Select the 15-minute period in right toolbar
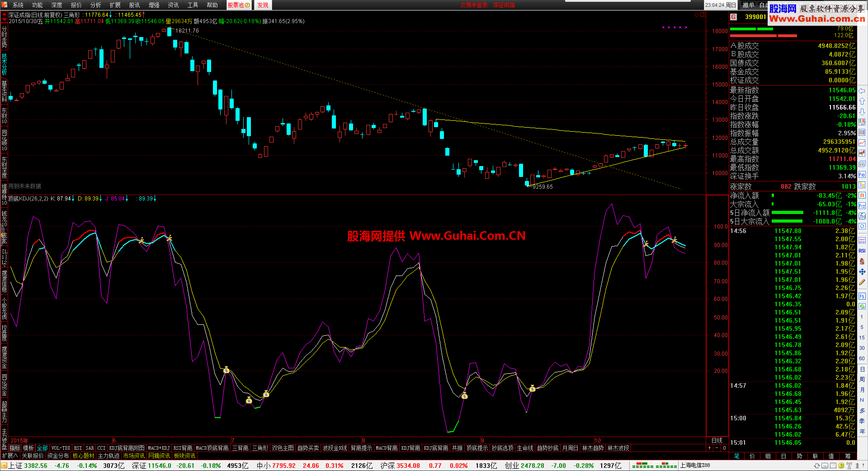Screen dimensions: 868x471 862,338
